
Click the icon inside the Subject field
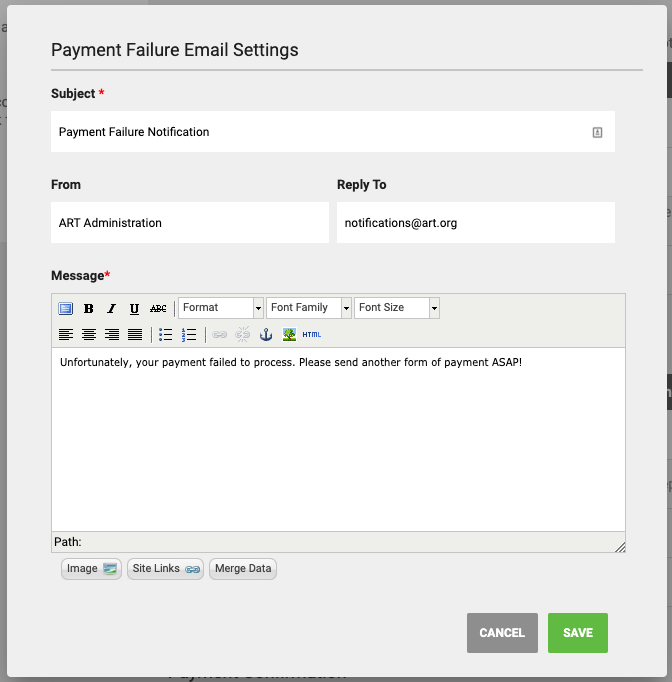click(x=597, y=132)
